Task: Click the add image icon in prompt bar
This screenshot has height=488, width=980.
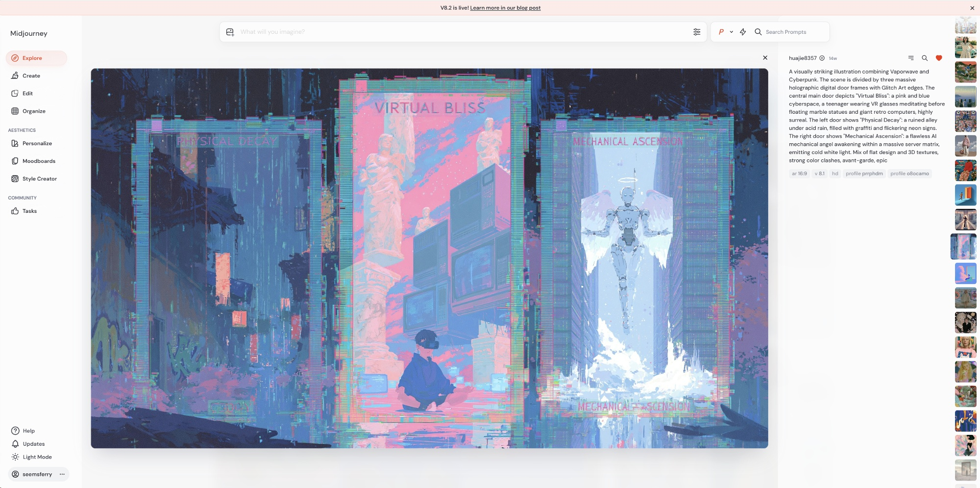Action: (230, 32)
